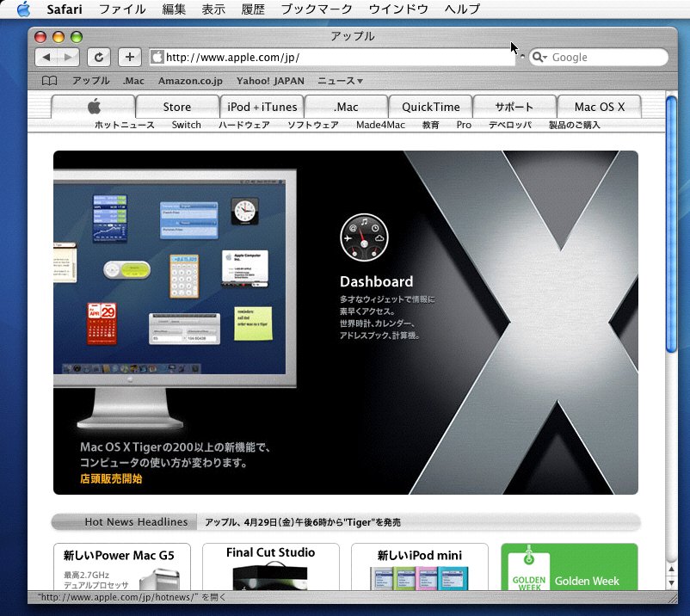Click the scrollbar down arrow
The width and height of the screenshot is (690, 616).
(671, 582)
